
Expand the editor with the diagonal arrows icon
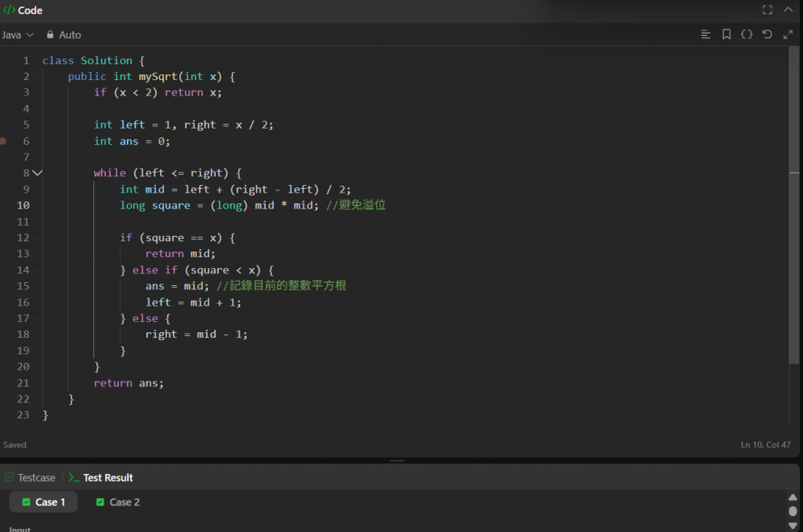(787, 34)
